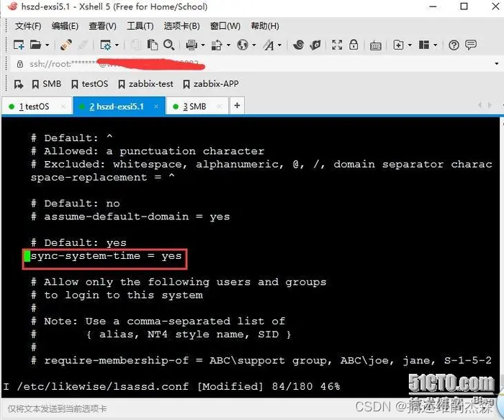Expand the file transfer dropdown arrow

click(x=228, y=45)
